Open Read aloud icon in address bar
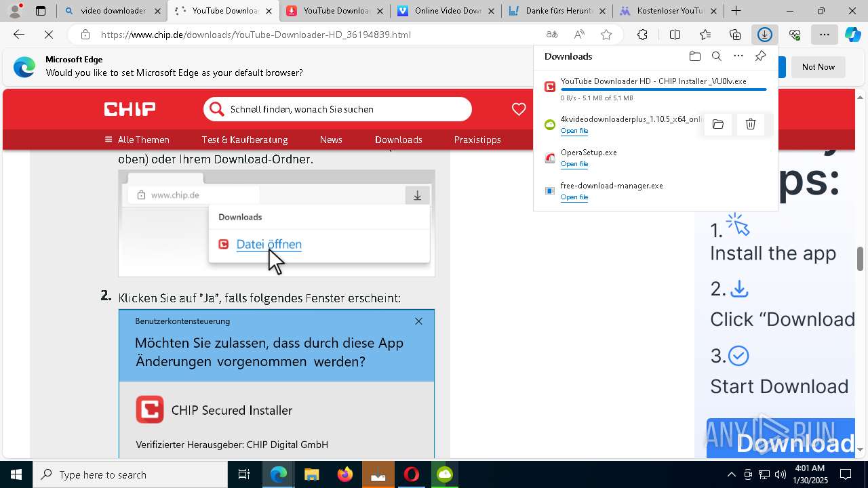 579,35
